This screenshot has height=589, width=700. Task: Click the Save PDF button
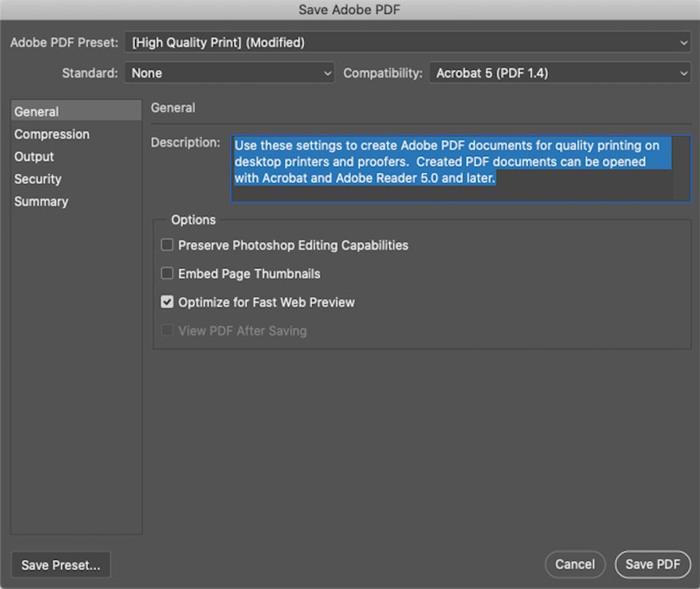click(653, 564)
